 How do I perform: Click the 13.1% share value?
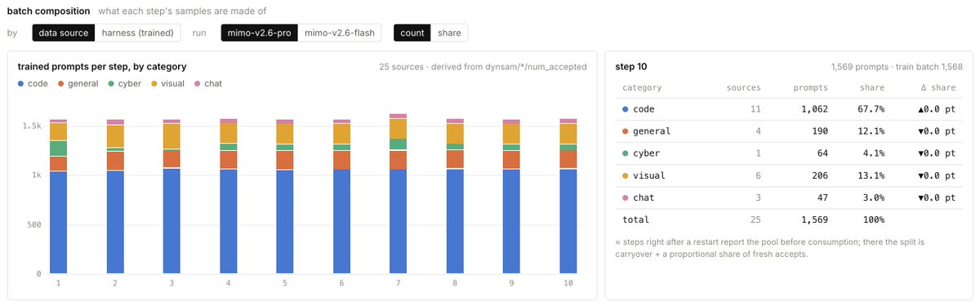click(872, 175)
